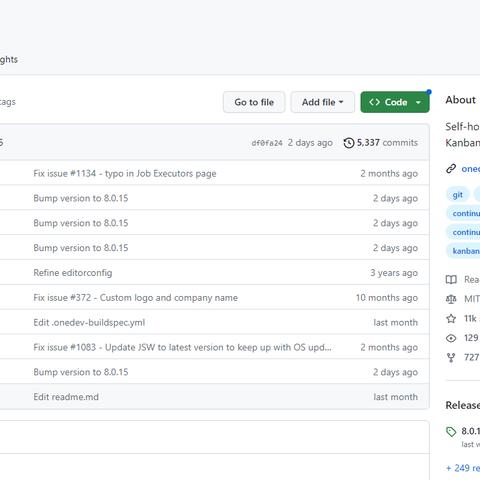This screenshot has height=480, width=480.
Task: Open commit hash df0fa24
Action: tap(267, 143)
